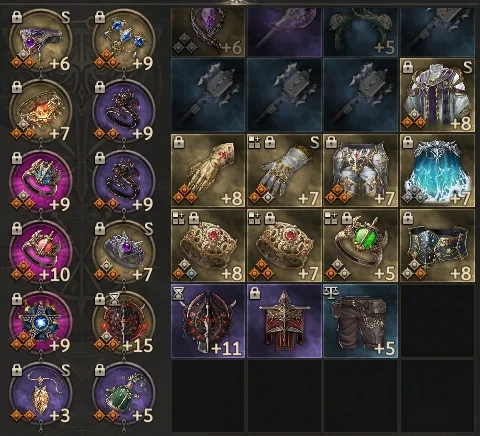Select the inventory dark shield +11 with hourglass
The height and width of the screenshot is (436, 480).
click(208, 321)
